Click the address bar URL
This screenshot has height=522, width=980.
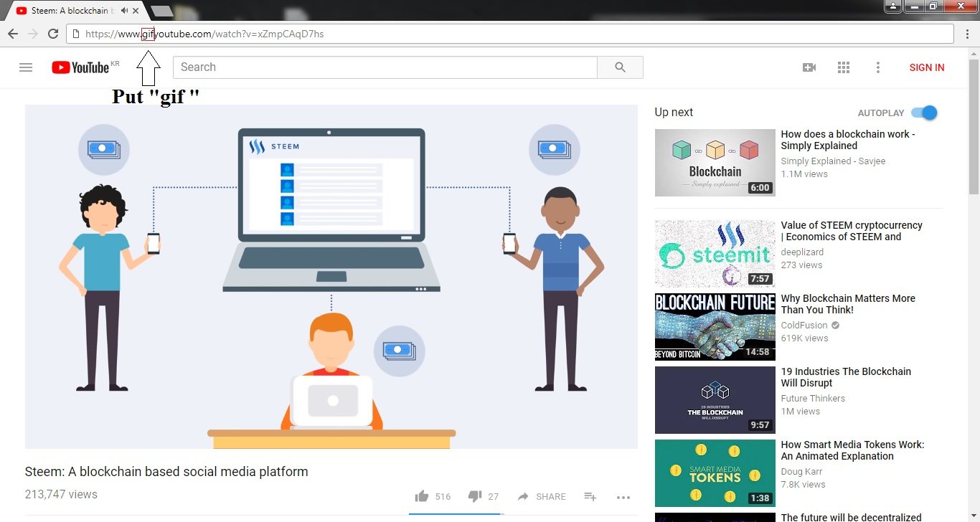(204, 34)
